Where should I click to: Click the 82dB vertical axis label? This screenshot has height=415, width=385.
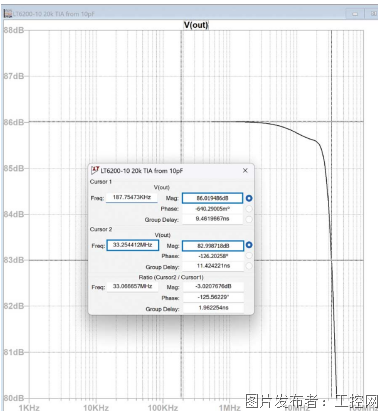pyautogui.click(x=14, y=306)
